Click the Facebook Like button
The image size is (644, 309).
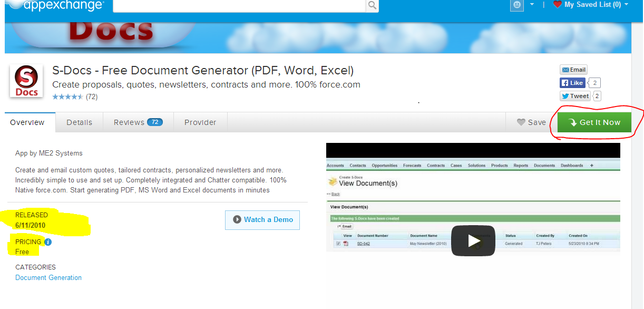coord(572,83)
